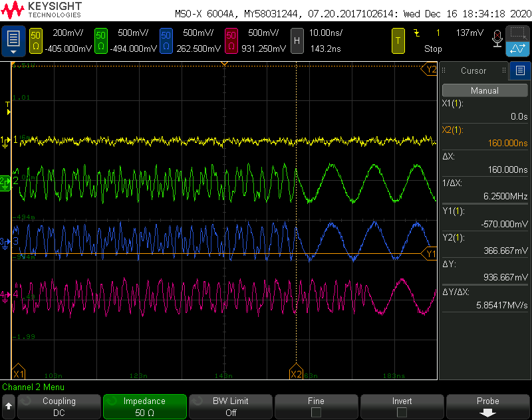The image size is (532, 420).
Task: Expand the Probe submenu
Action: click(488, 407)
